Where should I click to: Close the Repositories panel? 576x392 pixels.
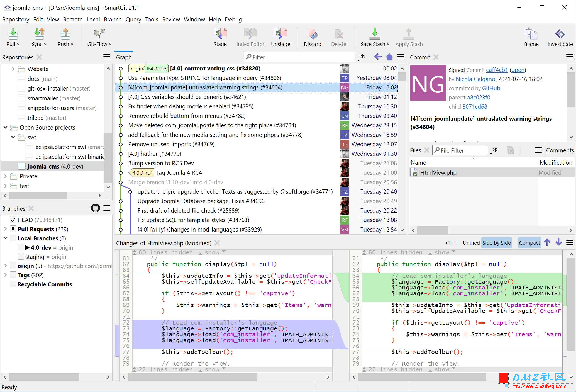coord(39,57)
